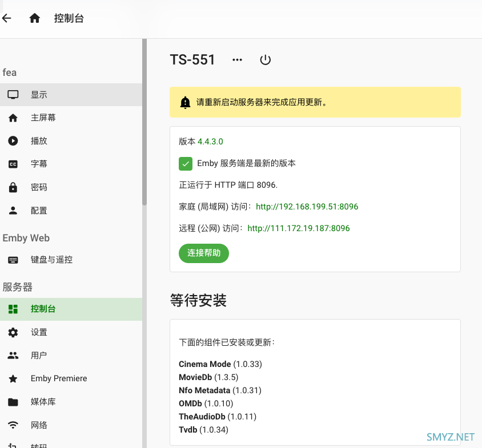The width and height of the screenshot is (482, 448).
Task: Click the 显示 monitor icon
Action: 13,95
